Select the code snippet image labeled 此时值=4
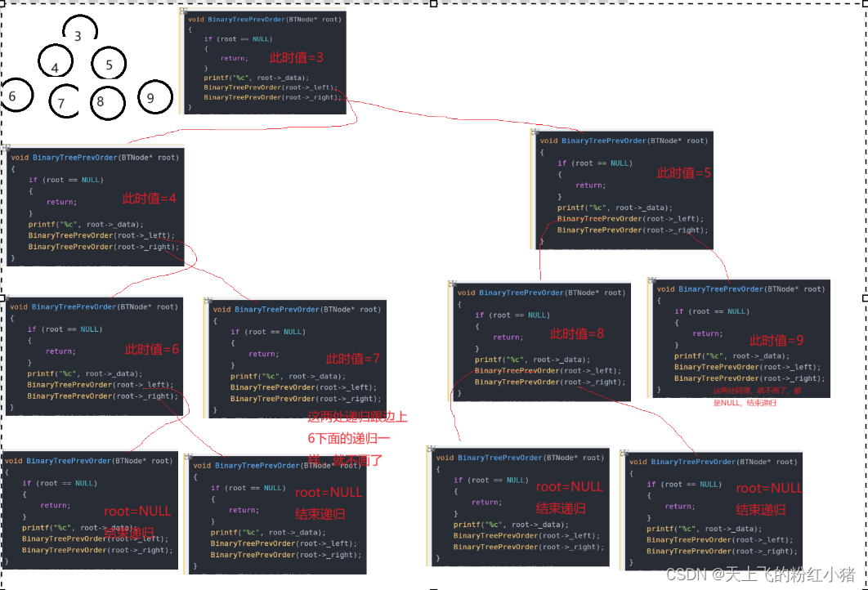 (95, 207)
